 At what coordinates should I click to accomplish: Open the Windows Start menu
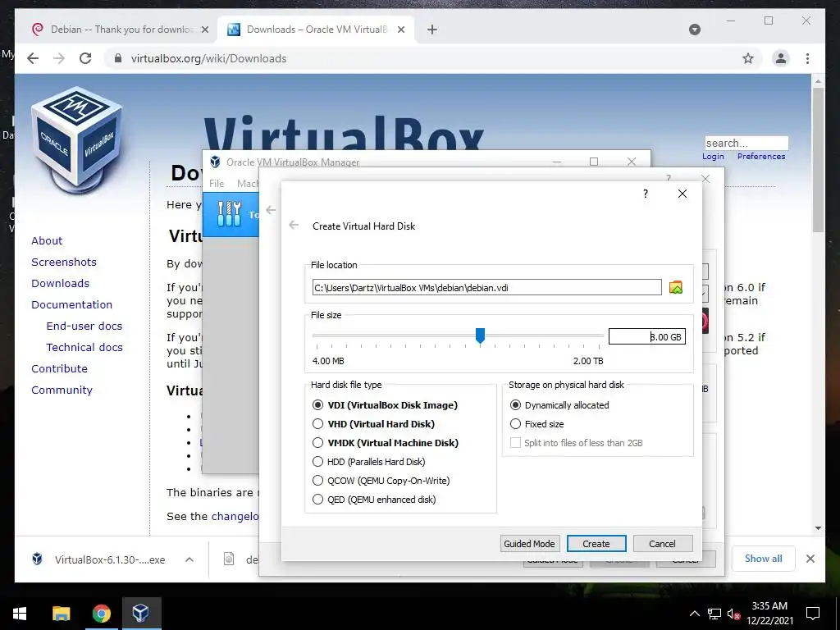tap(20, 613)
